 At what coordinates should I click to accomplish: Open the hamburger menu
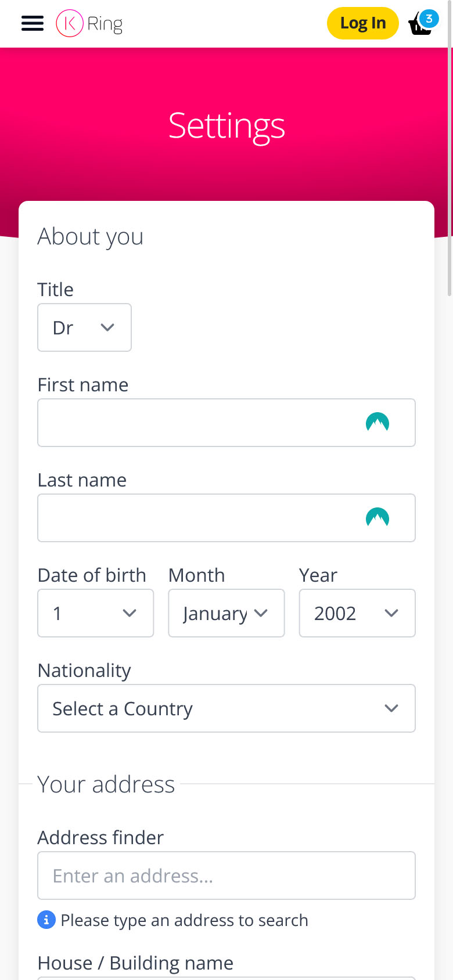tap(33, 23)
